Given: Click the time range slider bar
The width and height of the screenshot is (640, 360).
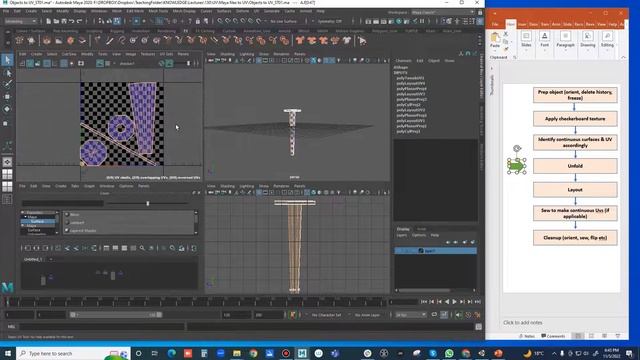Looking at the screenshot, I should 116,315.
